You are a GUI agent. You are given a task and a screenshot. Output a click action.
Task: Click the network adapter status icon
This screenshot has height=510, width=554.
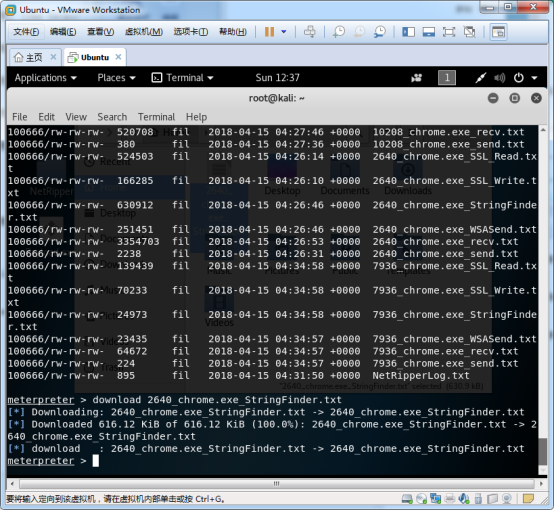coord(435,499)
